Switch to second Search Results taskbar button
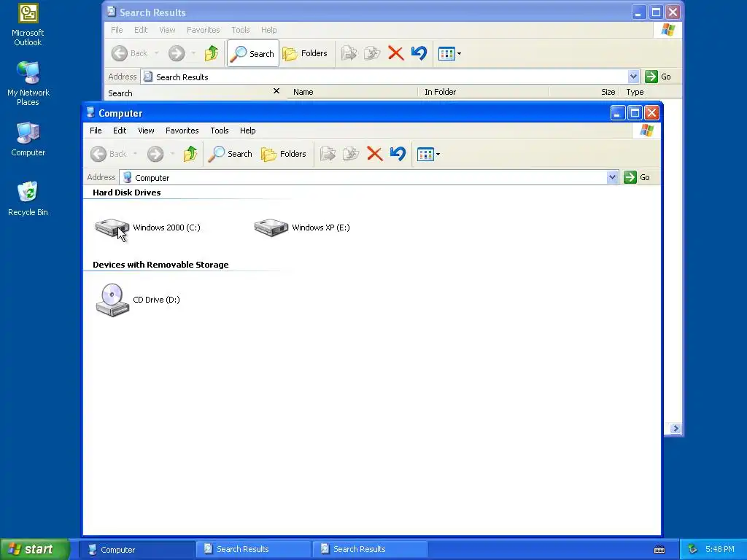Viewport: 747px width, 560px height. click(x=370, y=549)
